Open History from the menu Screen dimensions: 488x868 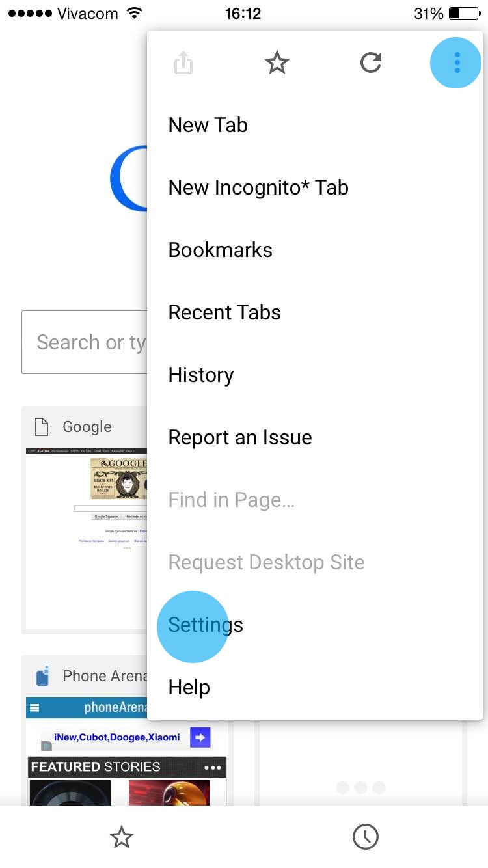point(200,375)
